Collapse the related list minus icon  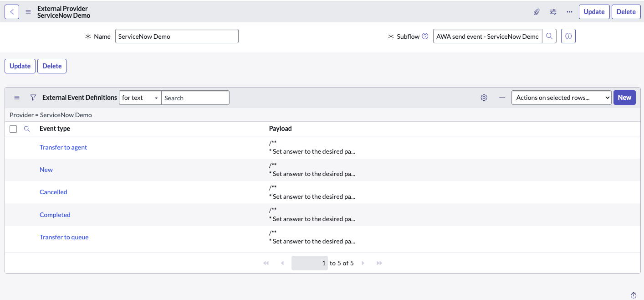coord(502,98)
